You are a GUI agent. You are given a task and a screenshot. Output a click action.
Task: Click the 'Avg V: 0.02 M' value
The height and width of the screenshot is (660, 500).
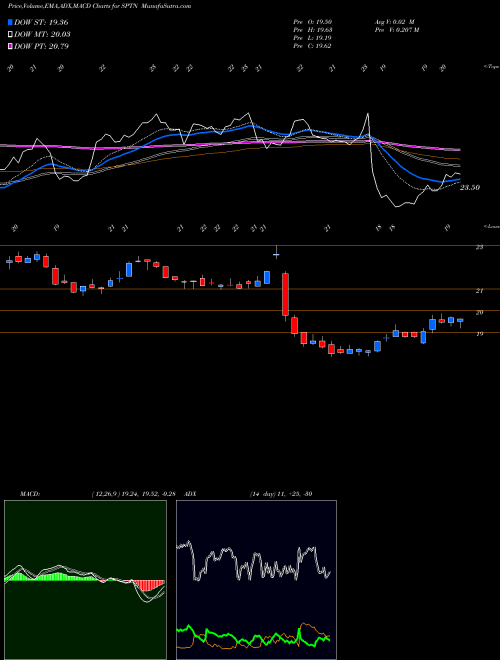(395, 22)
